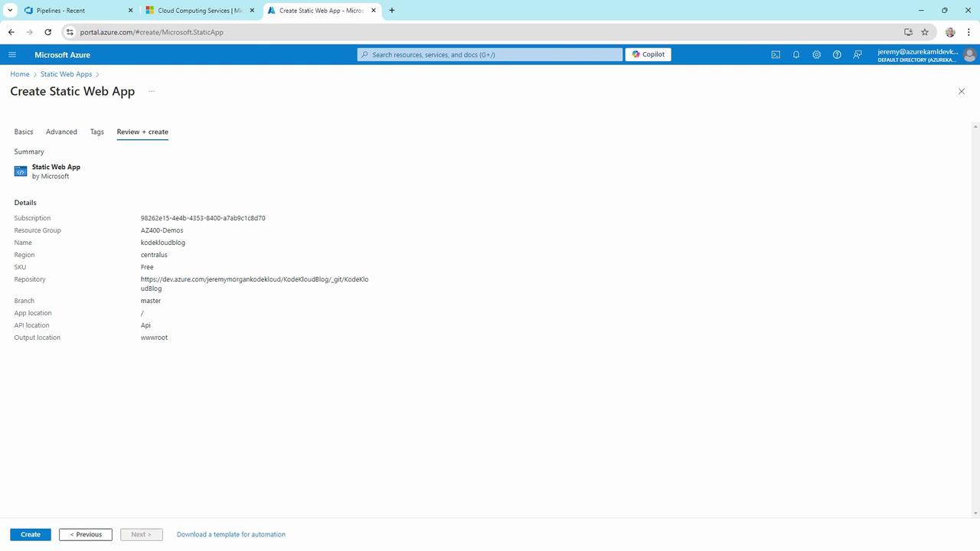Close the Create Static Web App blade
Screen dimensions: 980x551
pyautogui.click(x=962, y=91)
